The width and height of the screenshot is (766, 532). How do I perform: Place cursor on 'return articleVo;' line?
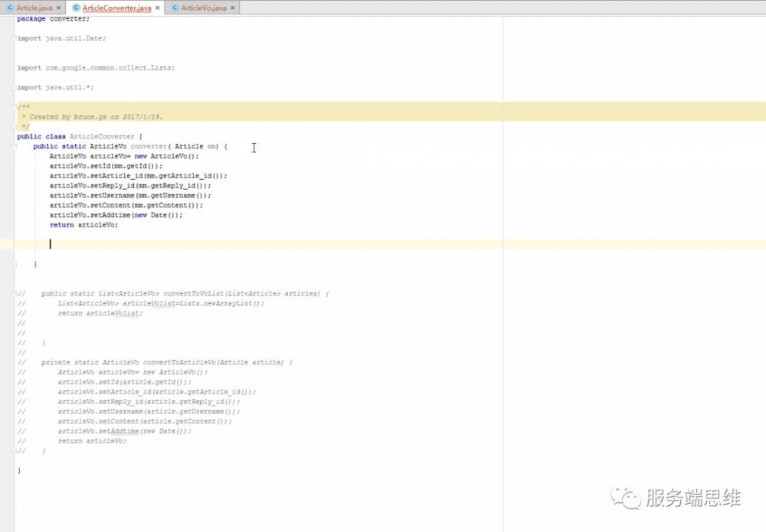[x=84, y=224]
